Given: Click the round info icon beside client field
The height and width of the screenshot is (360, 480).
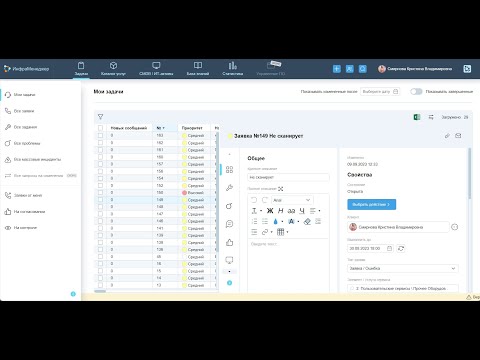Looking at the screenshot, I should pos(454,227).
